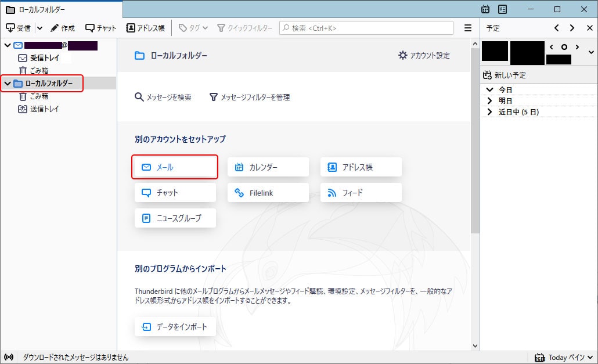Image resolution: width=598 pixels, height=364 pixels.
Task: Open アドレス帳 from the toolbar
Action: click(x=146, y=28)
